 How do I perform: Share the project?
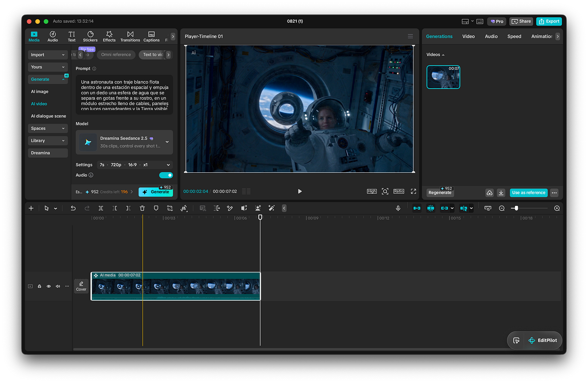[x=521, y=21]
